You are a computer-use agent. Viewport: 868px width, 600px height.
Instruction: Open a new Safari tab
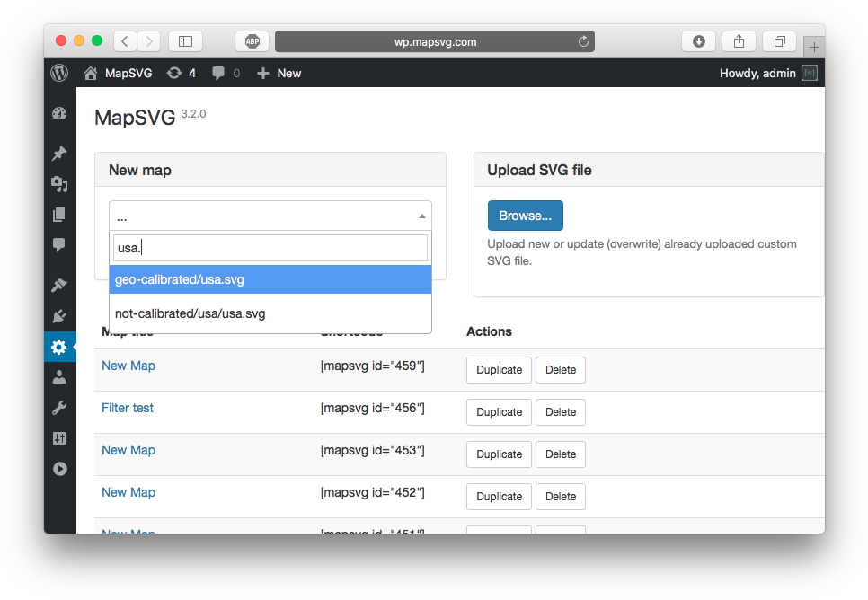click(814, 48)
